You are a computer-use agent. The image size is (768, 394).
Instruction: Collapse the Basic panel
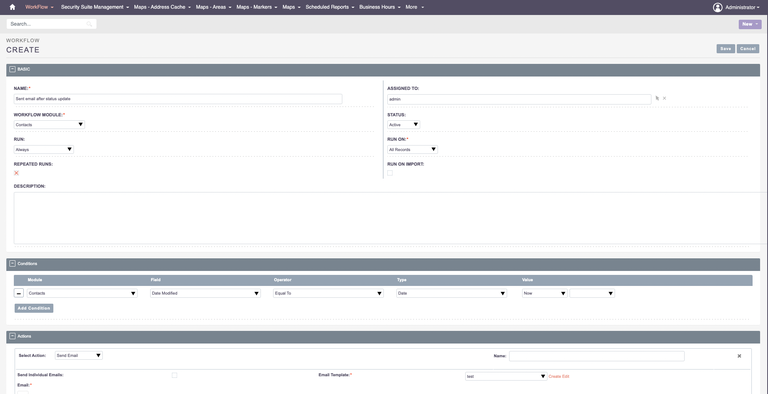pyautogui.click(x=13, y=70)
